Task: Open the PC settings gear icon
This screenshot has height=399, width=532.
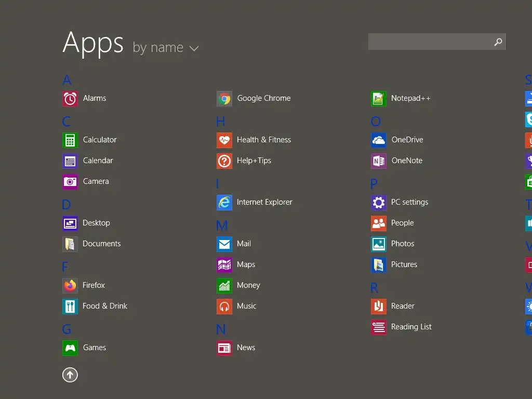Action: 379,202
